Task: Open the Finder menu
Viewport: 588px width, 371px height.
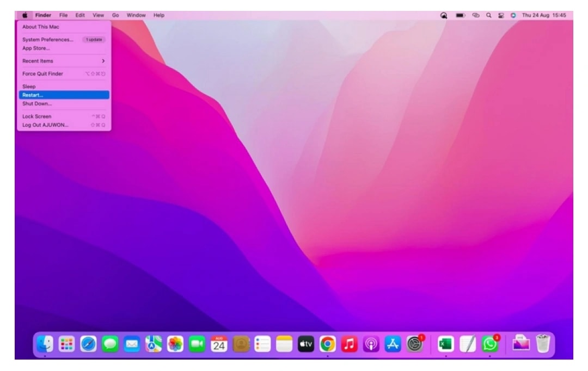Action: (43, 15)
